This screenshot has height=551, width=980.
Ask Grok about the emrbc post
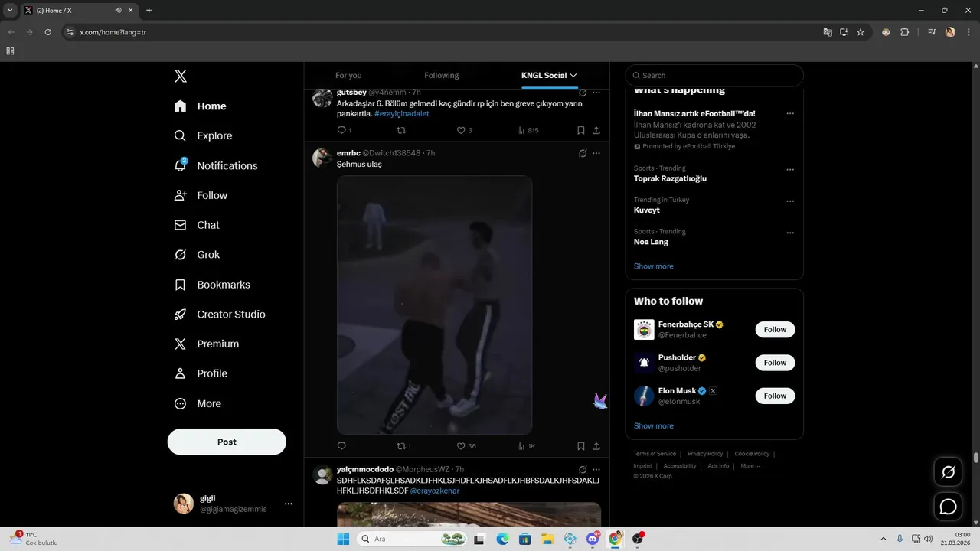[x=583, y=153]
